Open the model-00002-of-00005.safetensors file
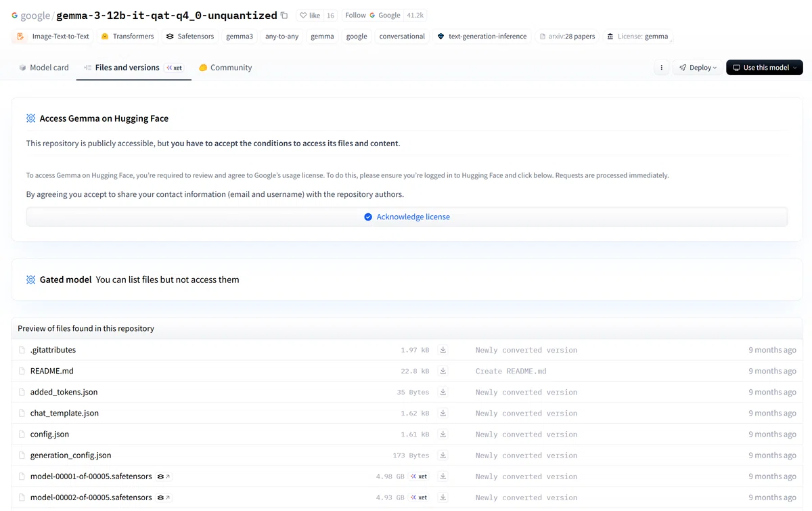 [91, 497]
